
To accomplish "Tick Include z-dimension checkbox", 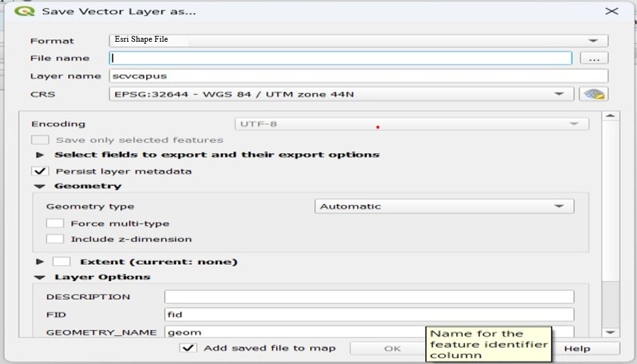I will tap(55, 239).
